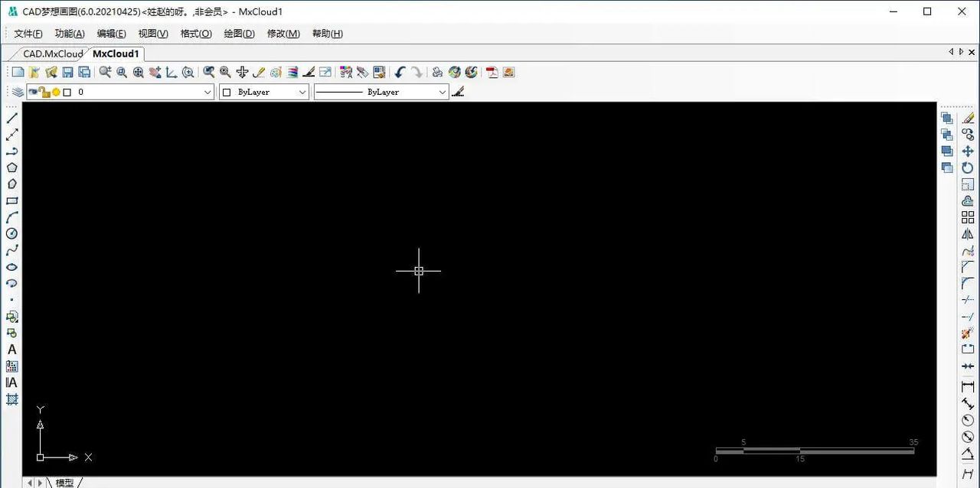Viewport: 980px width, 488px height.
Task: Click the Explode tool icon
Action: [968, 333]
